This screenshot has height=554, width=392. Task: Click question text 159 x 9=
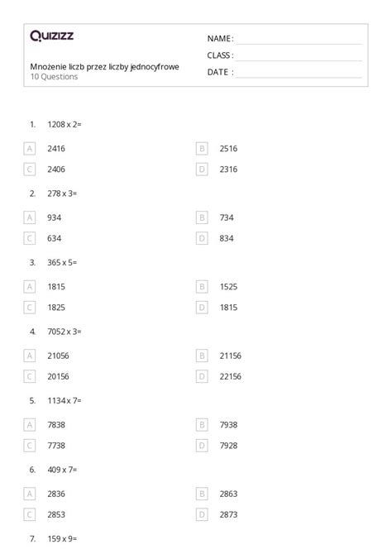[x=62, y=539]
